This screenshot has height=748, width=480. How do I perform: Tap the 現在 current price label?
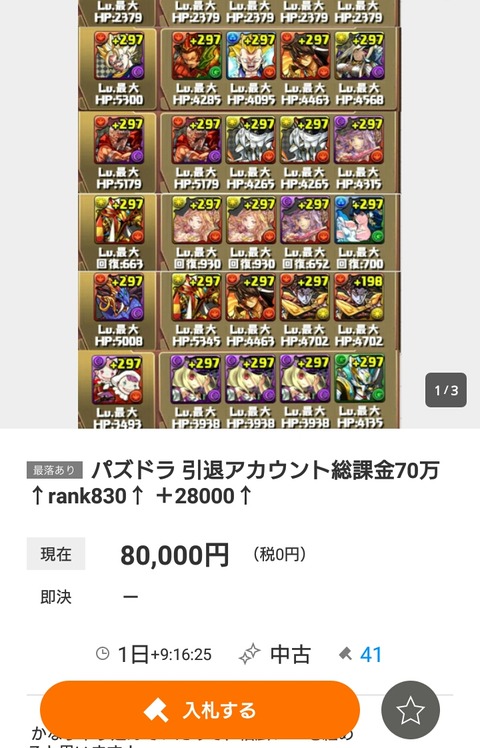56,554
